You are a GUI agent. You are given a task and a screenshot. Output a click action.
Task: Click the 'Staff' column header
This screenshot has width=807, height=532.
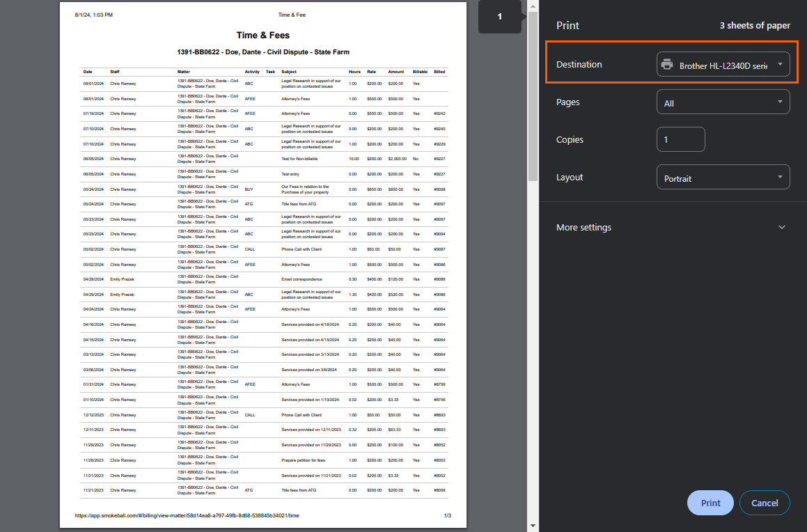click(x=115, y=72)
